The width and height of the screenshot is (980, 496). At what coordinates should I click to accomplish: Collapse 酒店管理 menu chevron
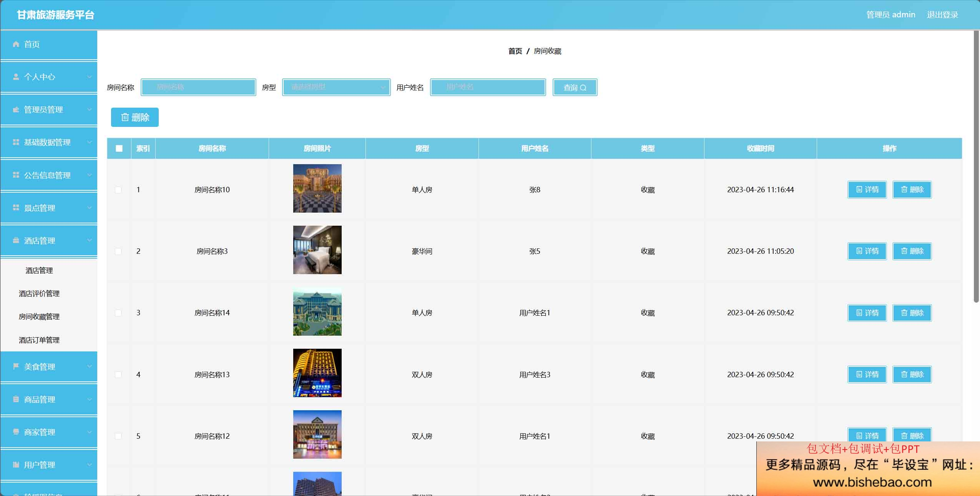pyautogui.click(x=89, y=240)
